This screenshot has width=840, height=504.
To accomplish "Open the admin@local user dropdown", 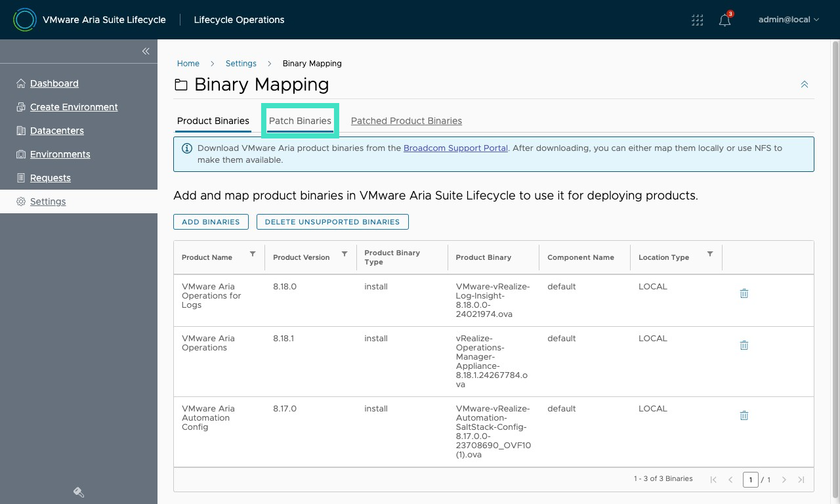I will (x=789, y=20).
